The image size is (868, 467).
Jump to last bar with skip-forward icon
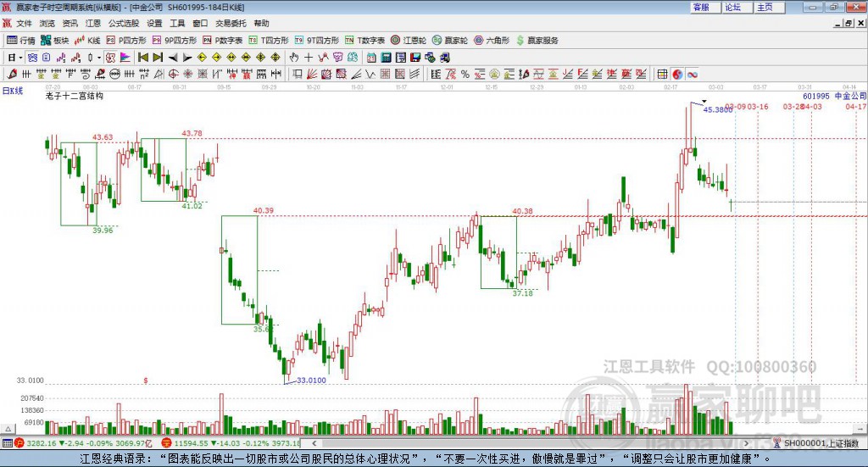158,58
